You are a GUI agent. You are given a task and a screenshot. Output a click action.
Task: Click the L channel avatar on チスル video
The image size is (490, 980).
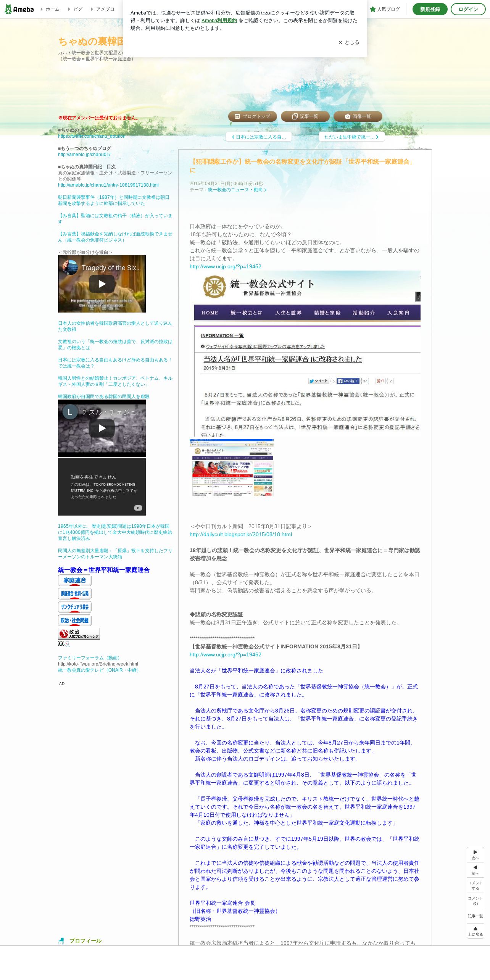pos(70,412)
